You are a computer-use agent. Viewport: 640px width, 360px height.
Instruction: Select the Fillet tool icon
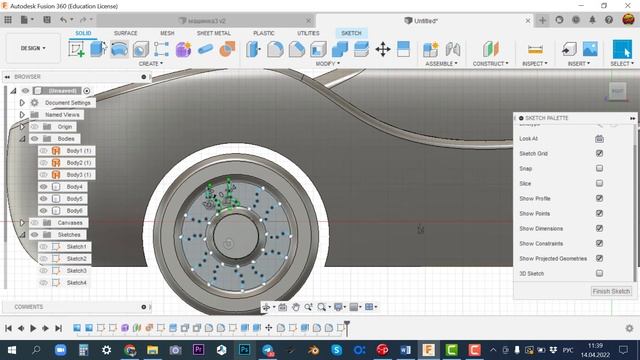click(x=275, y=49)
